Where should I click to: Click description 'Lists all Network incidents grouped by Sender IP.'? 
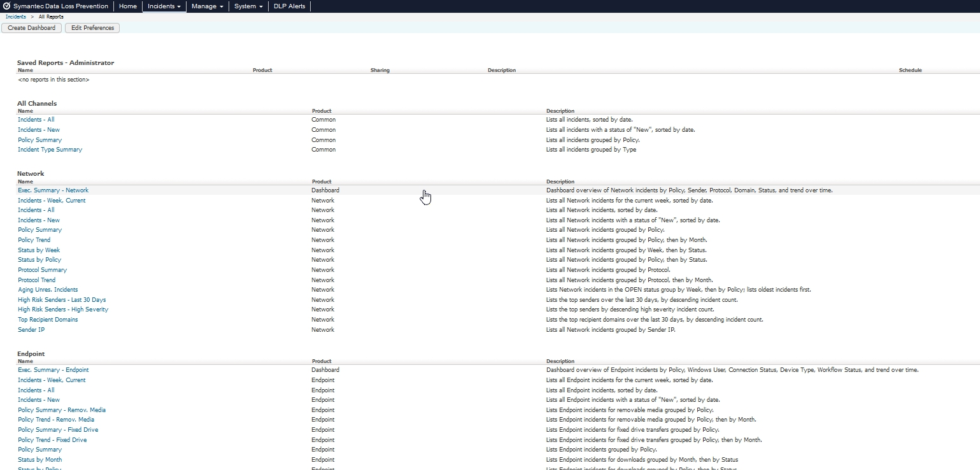611,330
